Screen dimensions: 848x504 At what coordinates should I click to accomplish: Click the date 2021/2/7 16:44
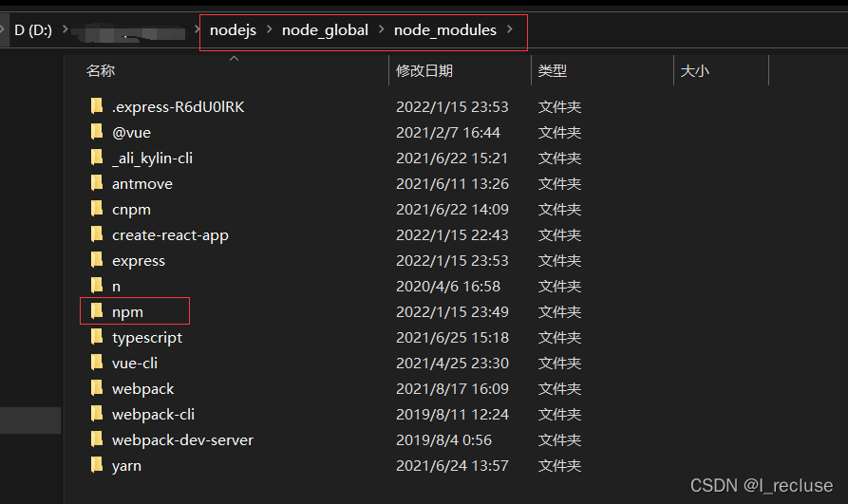448,133
